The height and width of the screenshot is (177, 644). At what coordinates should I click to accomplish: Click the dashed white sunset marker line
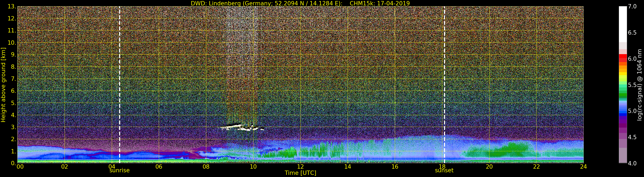pyautogui.click(x=444, y=85)
